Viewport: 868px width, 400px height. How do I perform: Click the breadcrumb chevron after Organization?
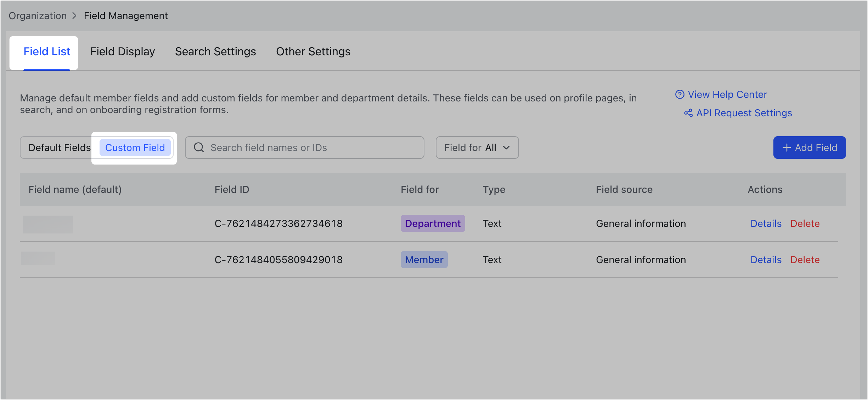point(74,16)
